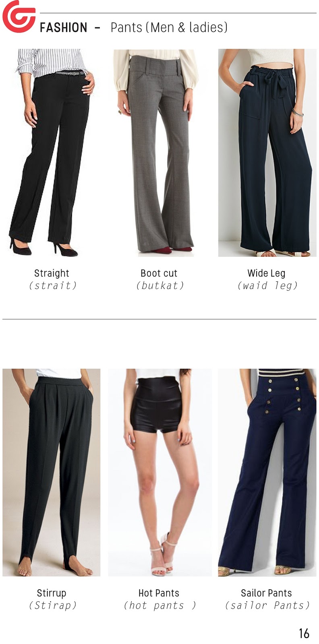Select the Hot Pants caption
Screen dimensions: 319x644
click(x=159, y=592)
